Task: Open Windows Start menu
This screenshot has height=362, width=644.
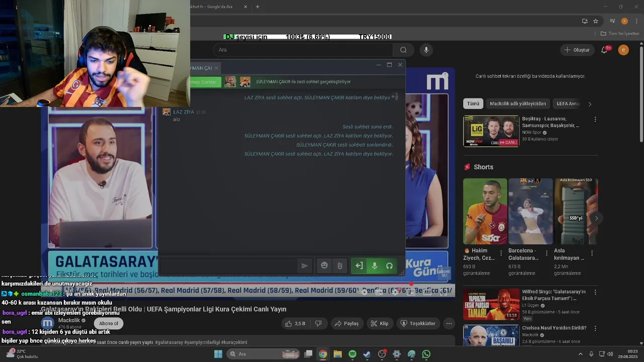Action: 218,354
